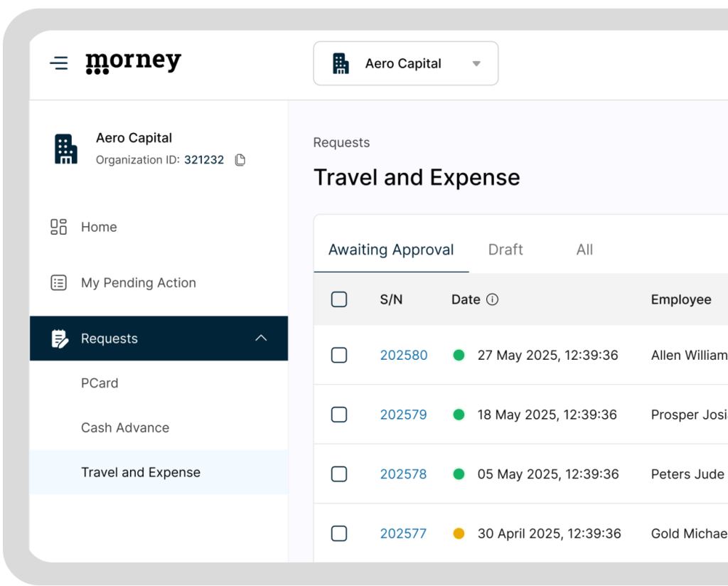Switch to the Draft tab
The image size is (728, 586).
pos(505,250)
